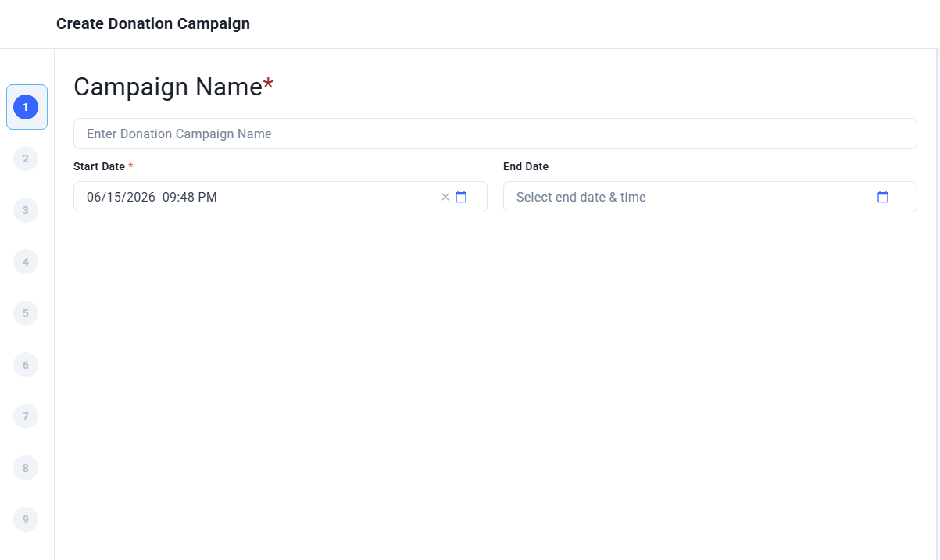Select step 1 in the wizard sidebar

(26, 107)
